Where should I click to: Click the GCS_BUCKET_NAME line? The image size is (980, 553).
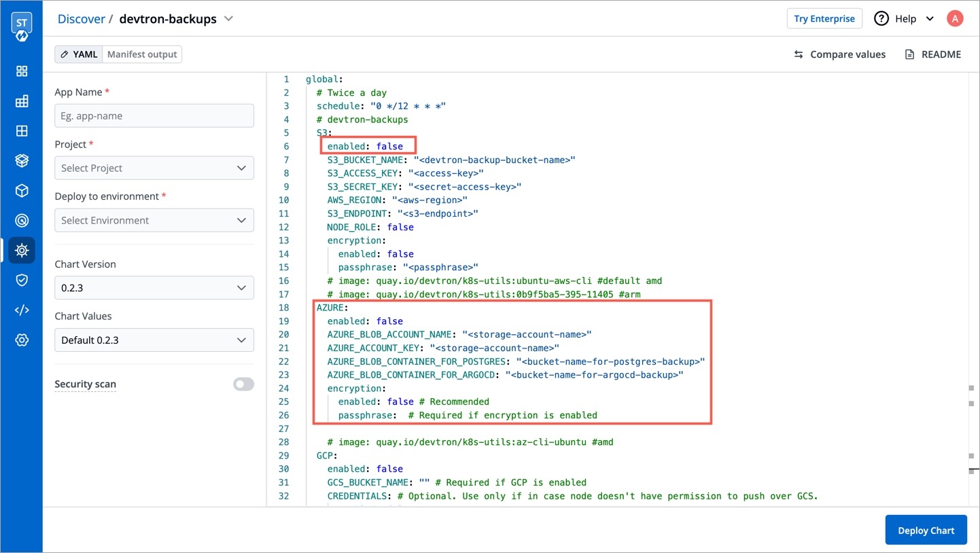coord(457,482)
